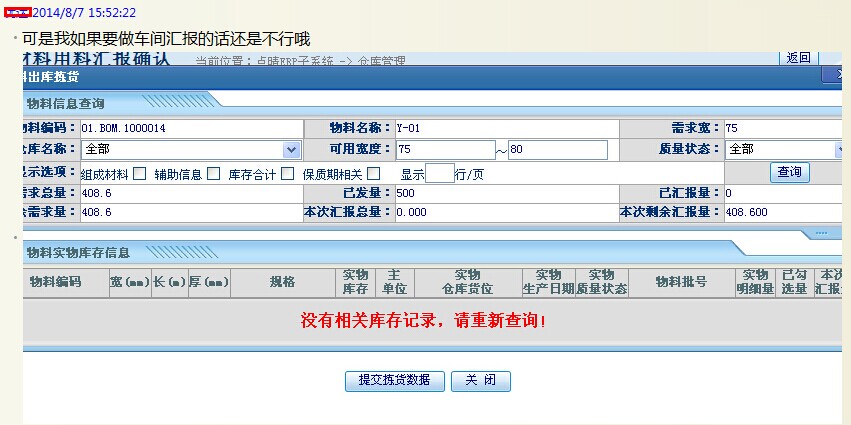Click the 主单位 column header

pyautogui.click(x=395, y=282)
